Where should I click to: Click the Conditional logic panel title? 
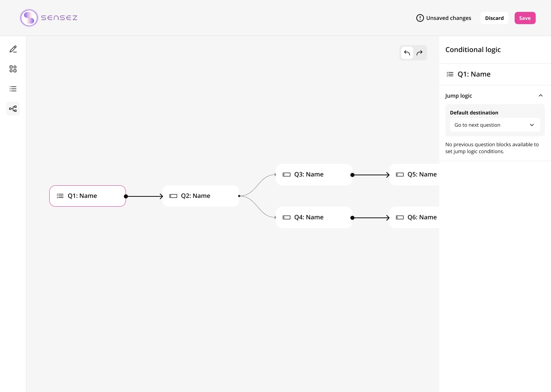click(473, 50)
